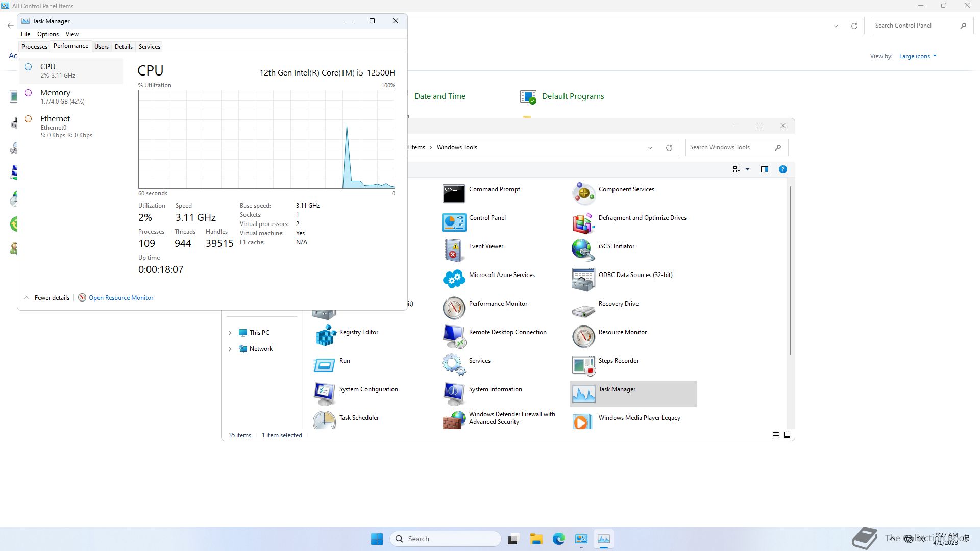Open Date and Time in Control Panel
Image resolution: width=980 pixels, height=551 pixels.
(x=439, y=96)
